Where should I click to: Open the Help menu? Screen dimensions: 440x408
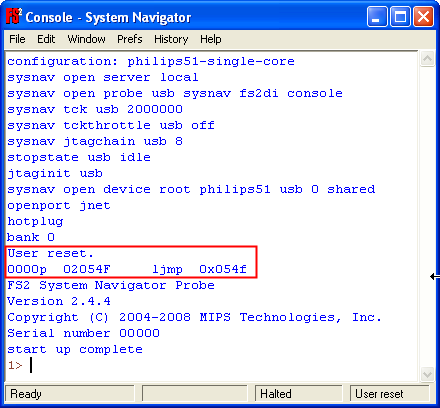211,39
